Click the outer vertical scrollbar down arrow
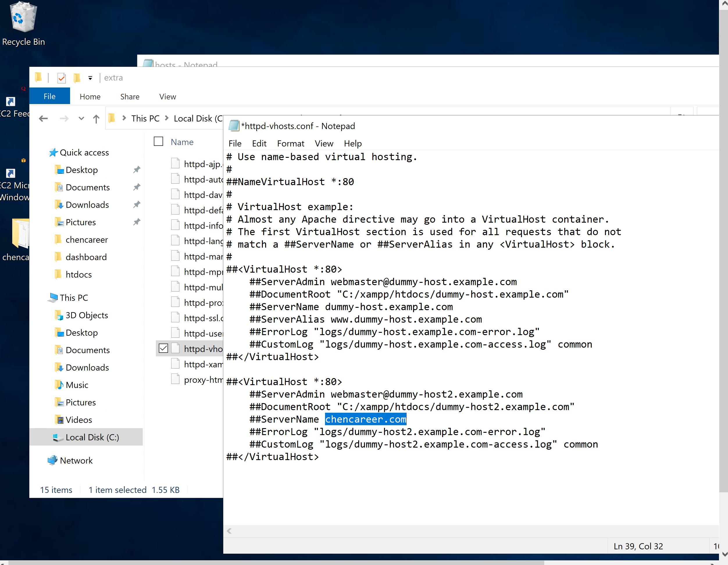The width and height of the screenshot is (728, 565). pyautogui.click(x=724, y=554)
